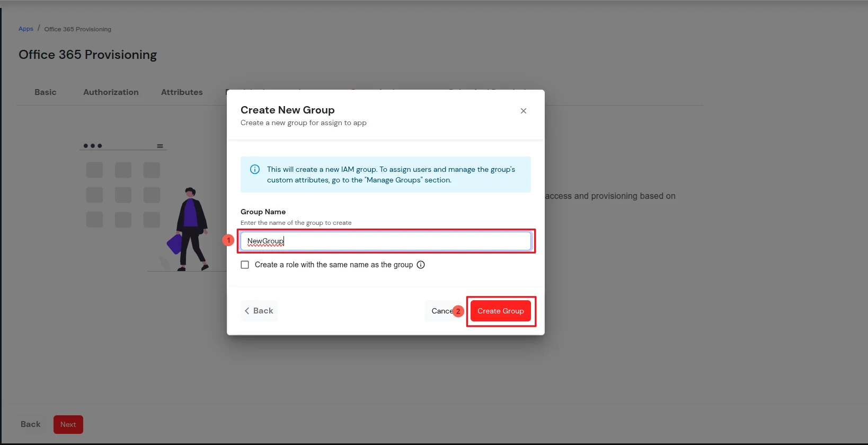Viewport: 868px width, 445px height.
Task: Click the info icon in the blue notice
Action: coord(255,169)
